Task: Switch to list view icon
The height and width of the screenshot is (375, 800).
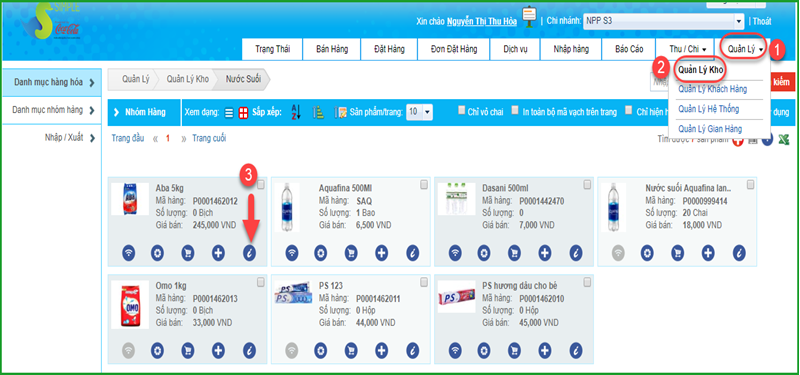Action: 229,112
